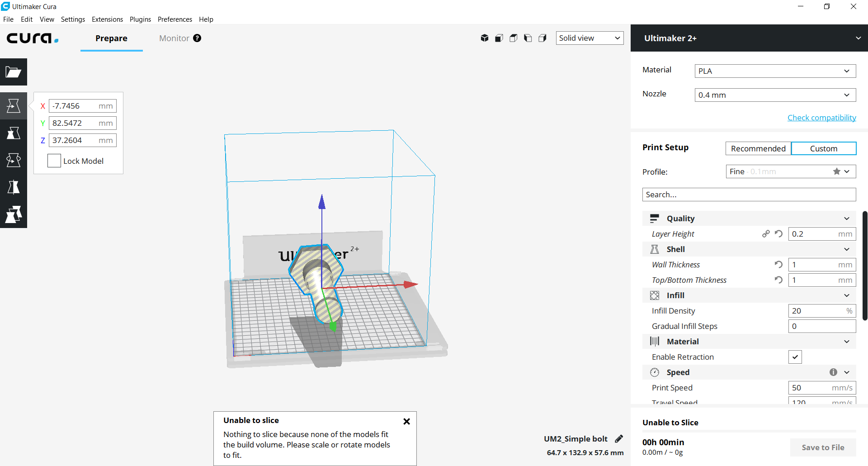Click the profile star icon

(x=837, y=171)
